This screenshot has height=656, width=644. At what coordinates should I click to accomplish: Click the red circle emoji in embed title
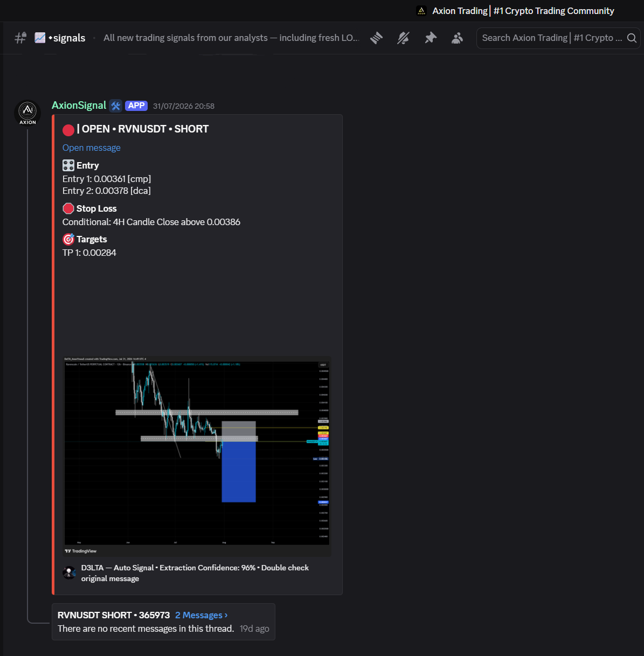[68, 130]
